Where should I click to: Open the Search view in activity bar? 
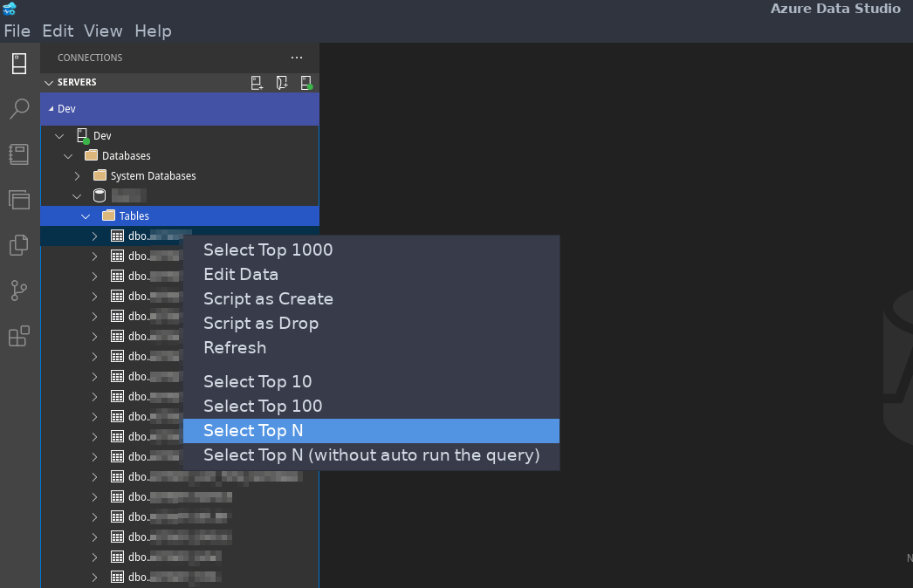coord(19,109)
